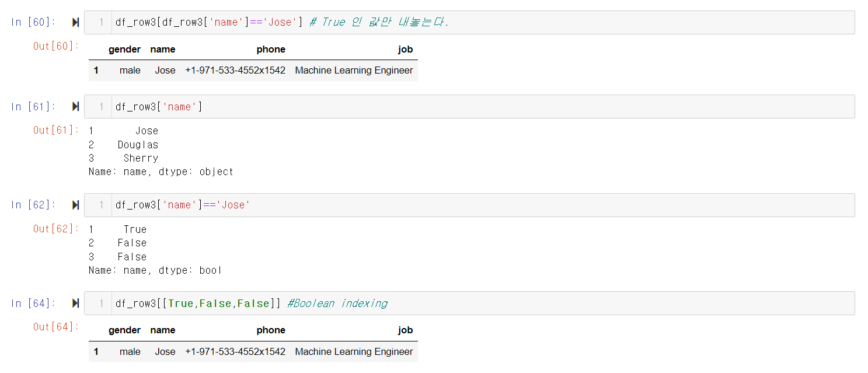Click 'True' value in Out[62] output
Viewport: 868px width, 373px height.
(x=135, y=229)
